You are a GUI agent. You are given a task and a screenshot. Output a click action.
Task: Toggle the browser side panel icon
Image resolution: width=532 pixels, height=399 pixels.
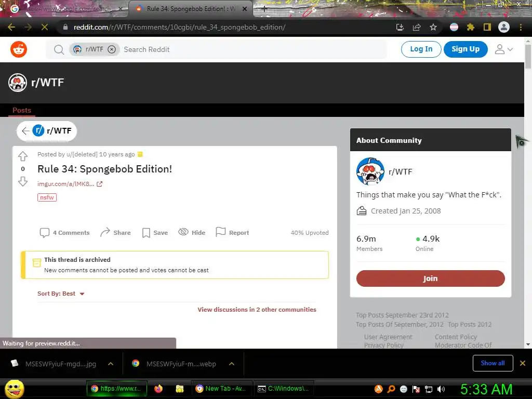[487, 27]
